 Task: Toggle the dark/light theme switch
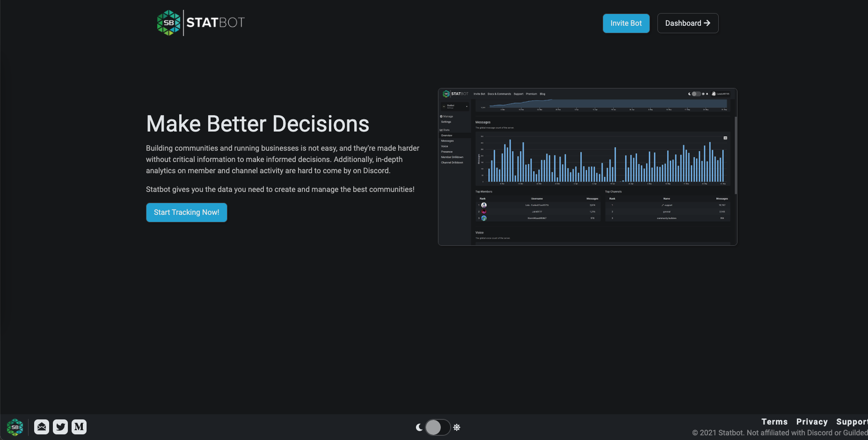pos(438,427)
